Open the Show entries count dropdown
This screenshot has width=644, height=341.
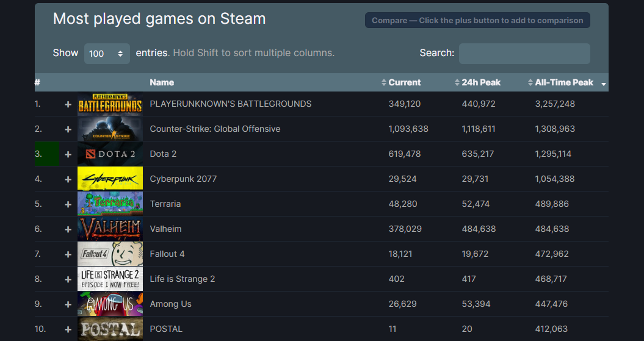coord(107,54)
